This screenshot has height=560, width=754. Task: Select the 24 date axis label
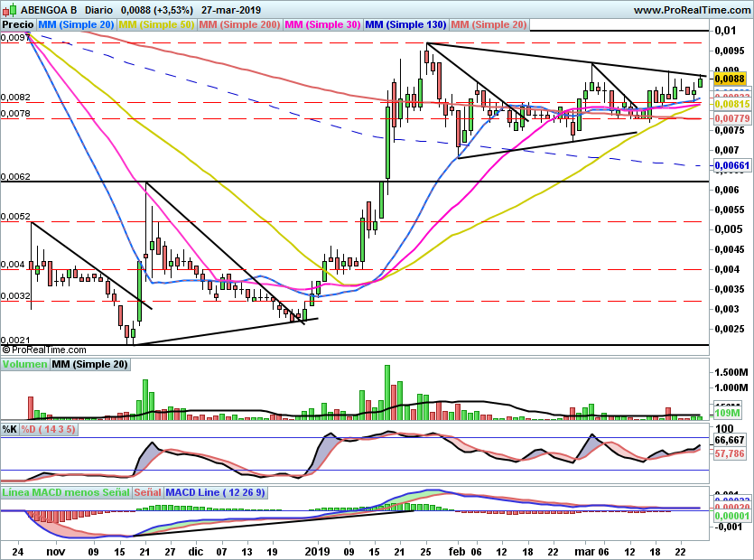point(17,551)
